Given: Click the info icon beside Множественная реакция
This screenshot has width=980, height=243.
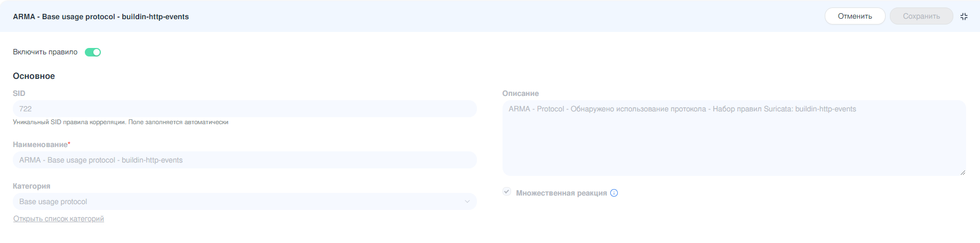Looking at the screenshot, I should [x=614, y=193].
